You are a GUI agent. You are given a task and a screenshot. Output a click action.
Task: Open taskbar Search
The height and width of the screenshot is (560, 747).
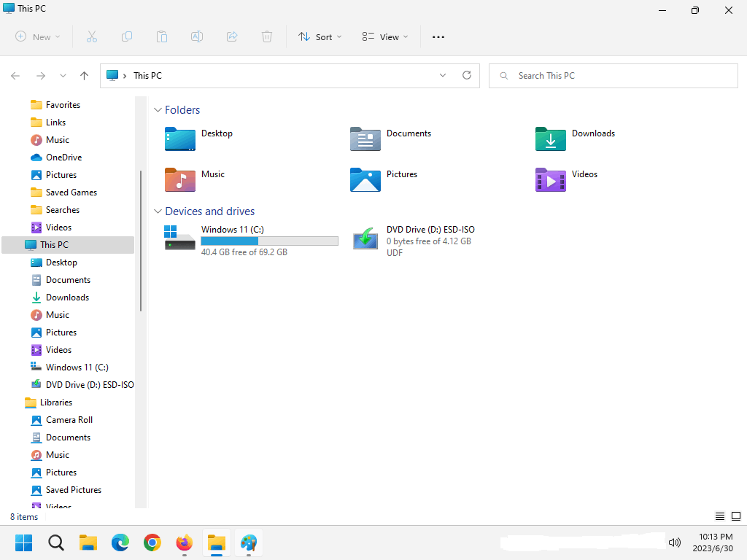(55, 542)
